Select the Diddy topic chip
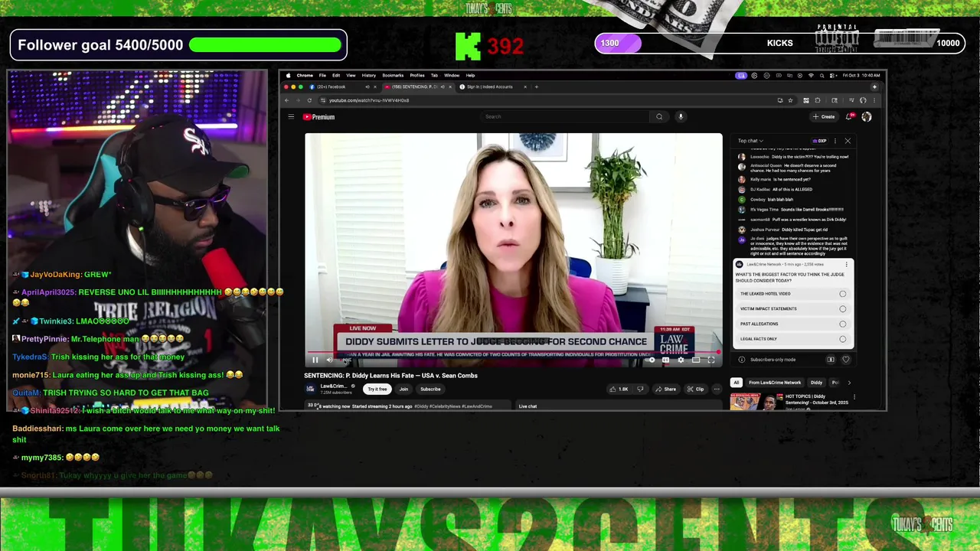The height and width of the screenshot is (551, 980). coord(817,383)
